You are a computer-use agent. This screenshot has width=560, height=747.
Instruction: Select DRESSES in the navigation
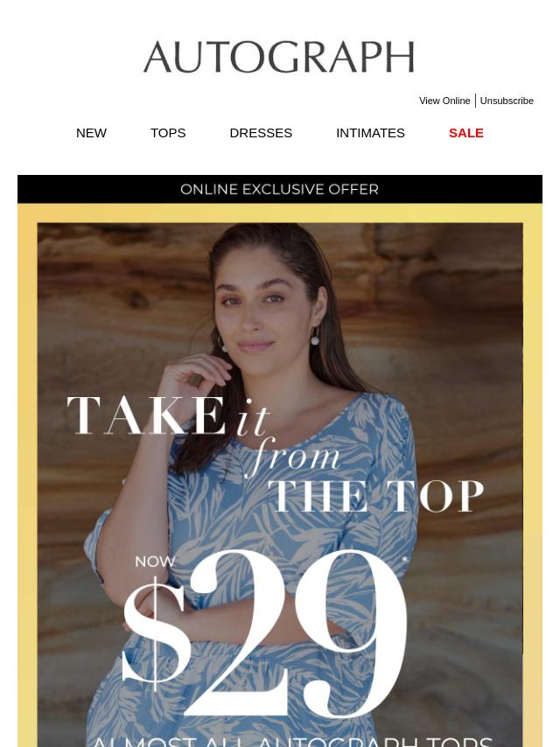pyautogui.click(x=261, y=133)
